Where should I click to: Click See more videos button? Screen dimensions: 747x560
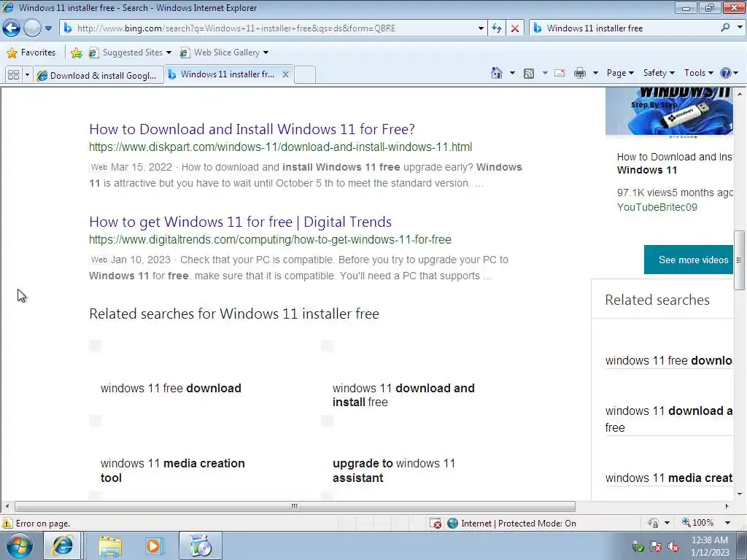click(x=689, y=260)
